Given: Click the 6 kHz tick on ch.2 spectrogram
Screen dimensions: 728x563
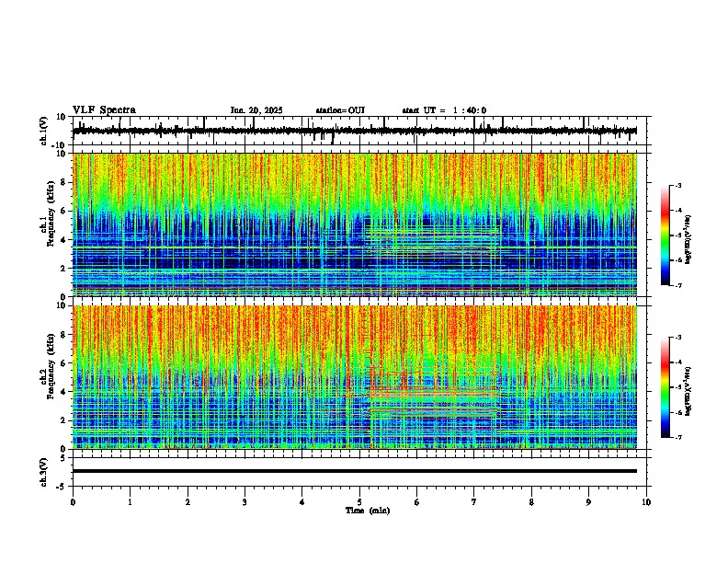Looking at the screenshot, I should click(x=64, y=362).
